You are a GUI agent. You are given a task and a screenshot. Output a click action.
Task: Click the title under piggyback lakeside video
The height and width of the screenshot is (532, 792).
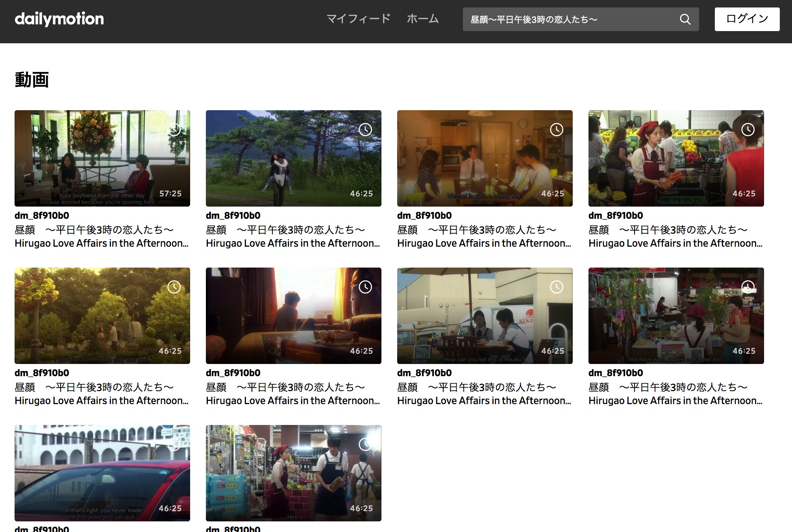(x=293, y=236)
